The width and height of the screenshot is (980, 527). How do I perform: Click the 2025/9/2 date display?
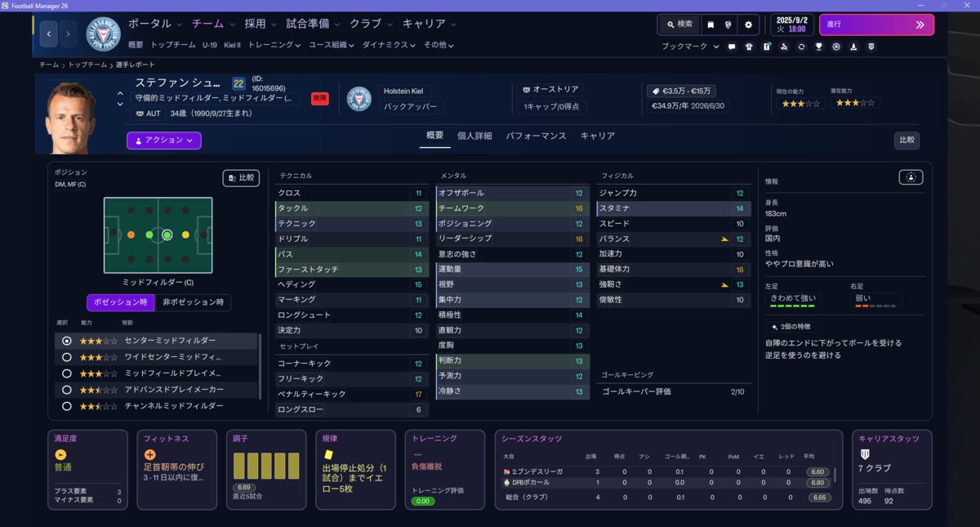pyautogui.click(x=791, y=19)
